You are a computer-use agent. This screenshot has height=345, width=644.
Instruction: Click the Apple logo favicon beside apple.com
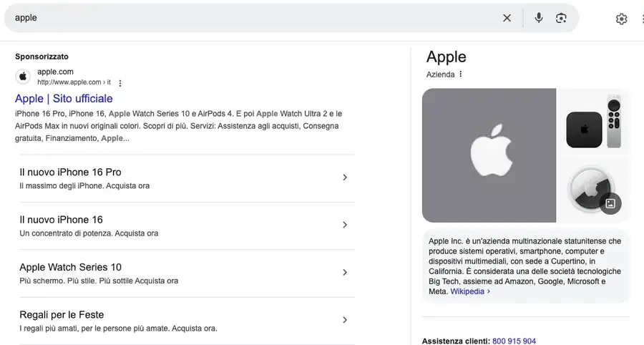coord(23,77)
